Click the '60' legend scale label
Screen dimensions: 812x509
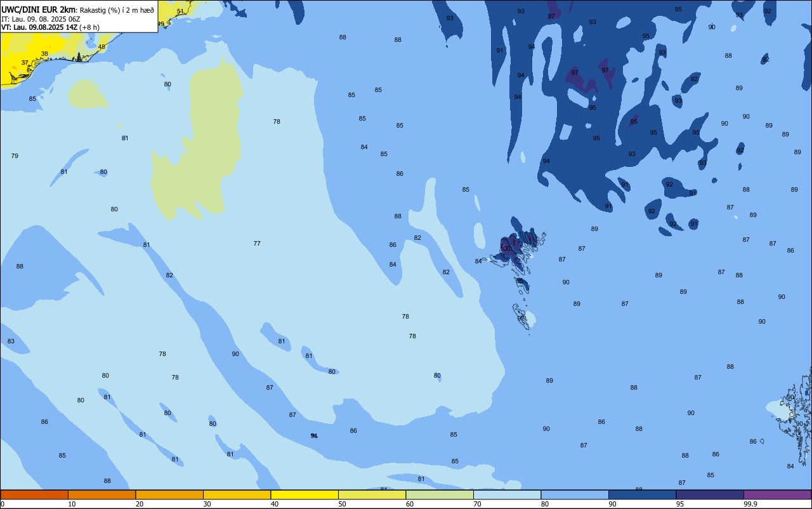410,504
